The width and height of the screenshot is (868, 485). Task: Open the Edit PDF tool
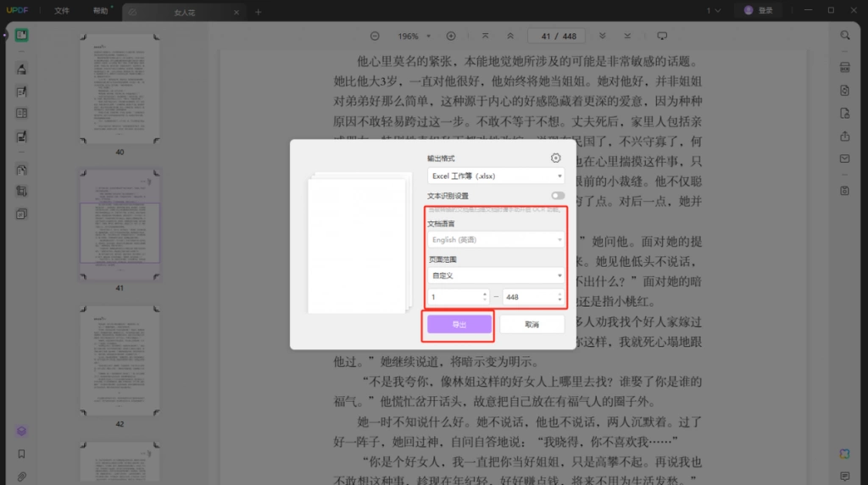21,92
